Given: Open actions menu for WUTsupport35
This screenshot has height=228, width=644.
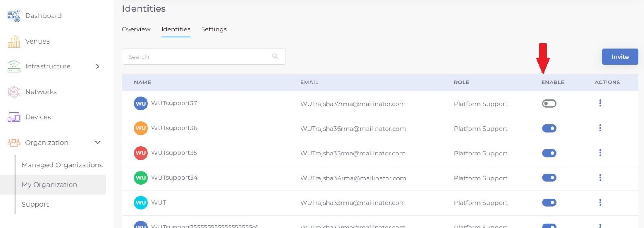Looking at the screenshot, I should click(x=600, y=153).
